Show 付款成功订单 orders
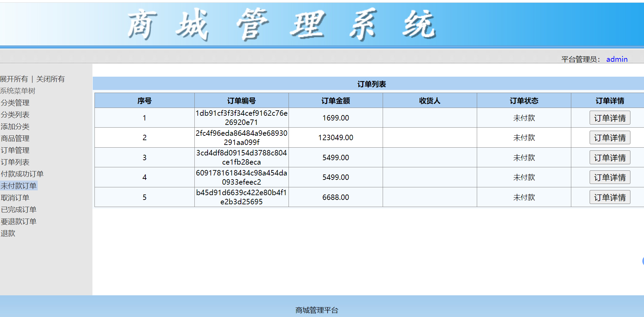This screenshot has height=317, width=644. tap(22, 174)
